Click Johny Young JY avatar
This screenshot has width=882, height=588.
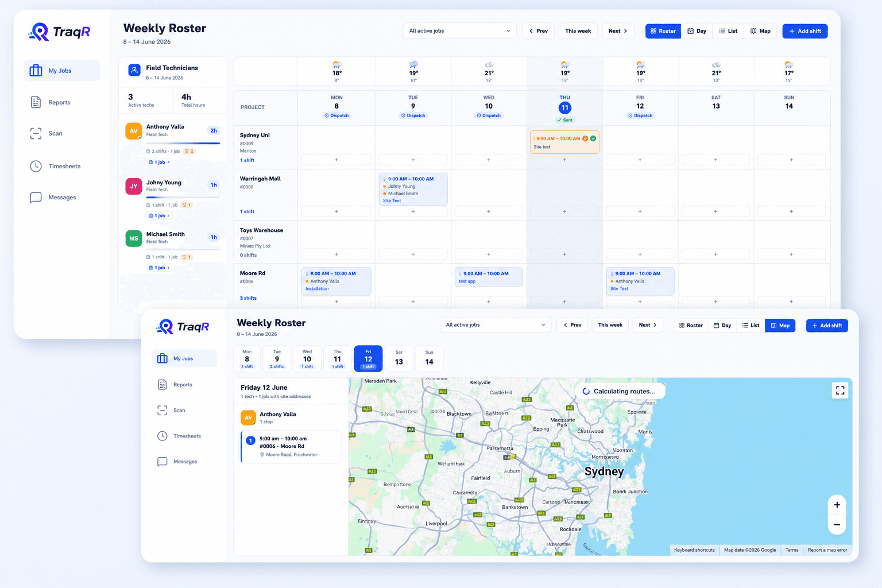point(133,186)
